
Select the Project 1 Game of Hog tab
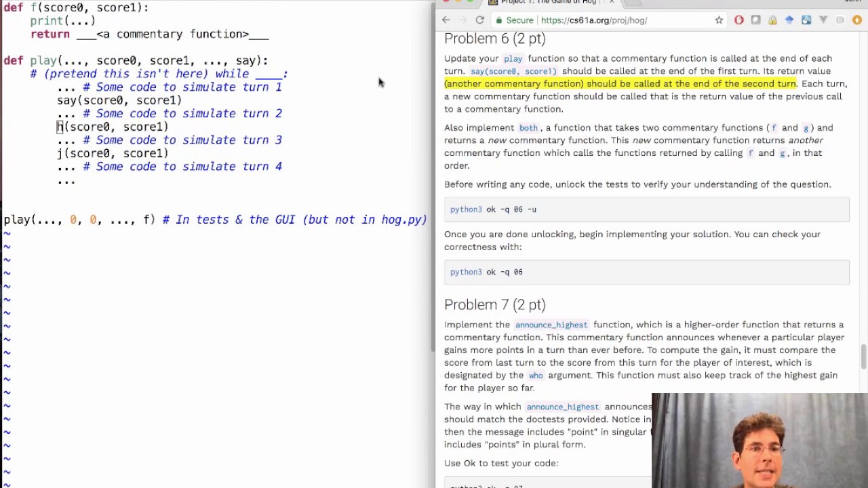pos(551,3)
